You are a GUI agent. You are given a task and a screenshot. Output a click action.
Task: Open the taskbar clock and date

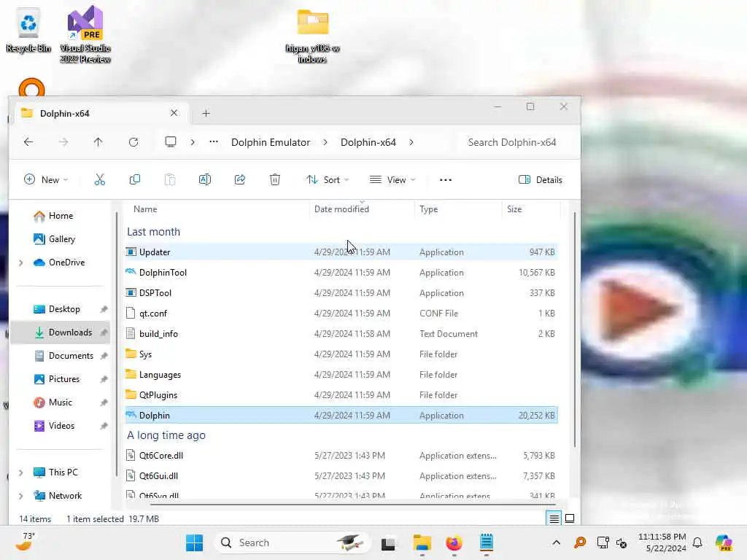coord(662,542)
